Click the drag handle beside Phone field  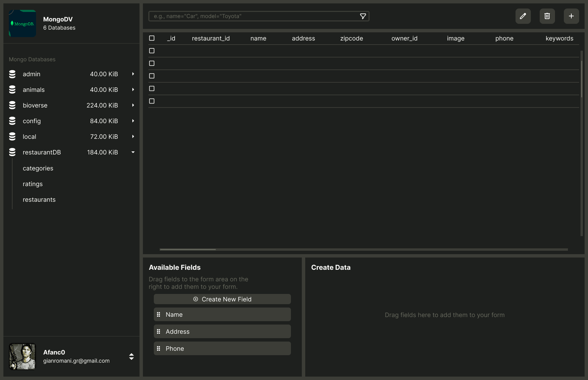(x=159, y=349)
